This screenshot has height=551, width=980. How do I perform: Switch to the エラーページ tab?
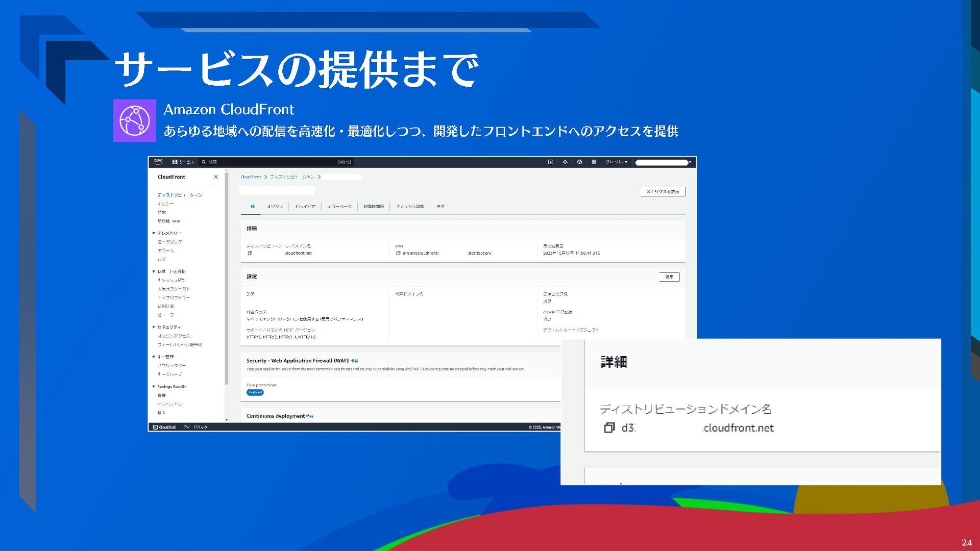[x=339, y=207]
